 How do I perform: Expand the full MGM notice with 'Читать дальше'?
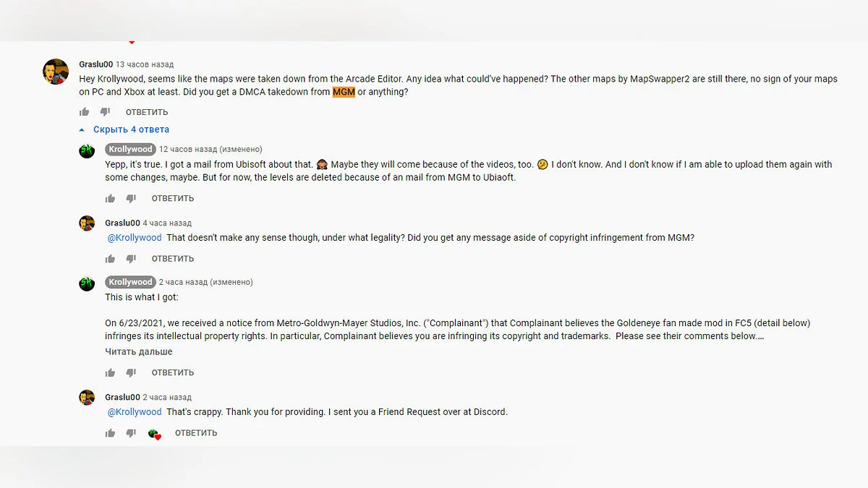coord(139,352)
